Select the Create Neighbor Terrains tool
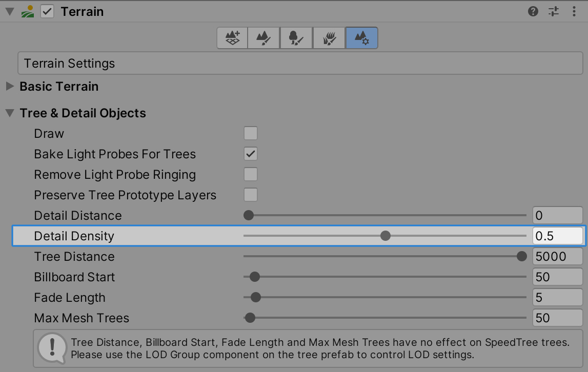The image size is (588, 372). click(x=231, y=37)
